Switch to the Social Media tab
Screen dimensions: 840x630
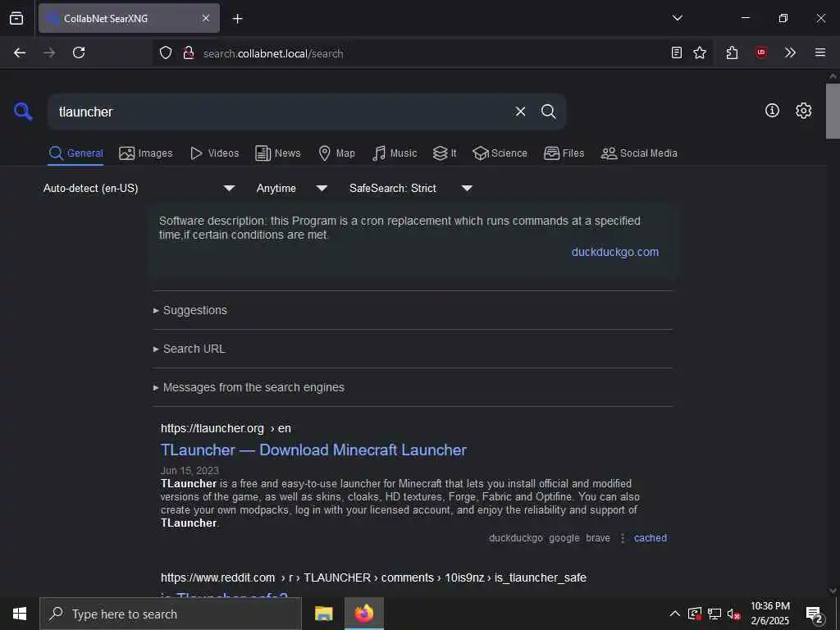(x=639, y=153)
